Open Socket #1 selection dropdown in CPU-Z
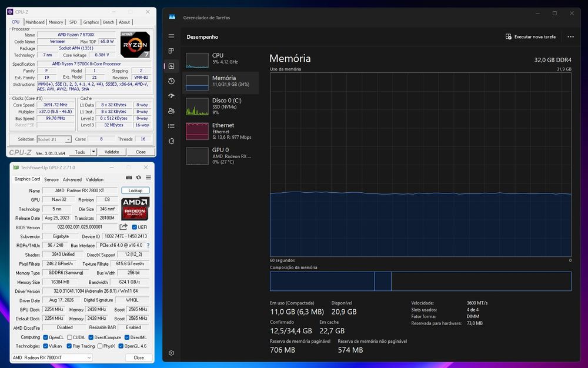 [x=54, y=139]
